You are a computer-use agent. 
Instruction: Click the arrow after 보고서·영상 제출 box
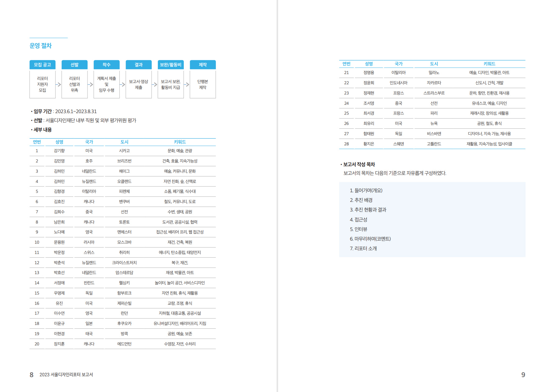154,84
